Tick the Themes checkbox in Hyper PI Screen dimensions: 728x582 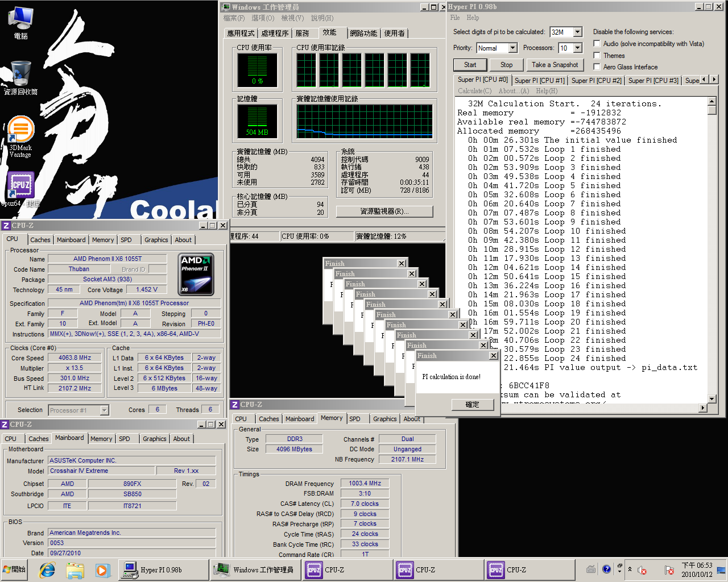pos(597,55)
